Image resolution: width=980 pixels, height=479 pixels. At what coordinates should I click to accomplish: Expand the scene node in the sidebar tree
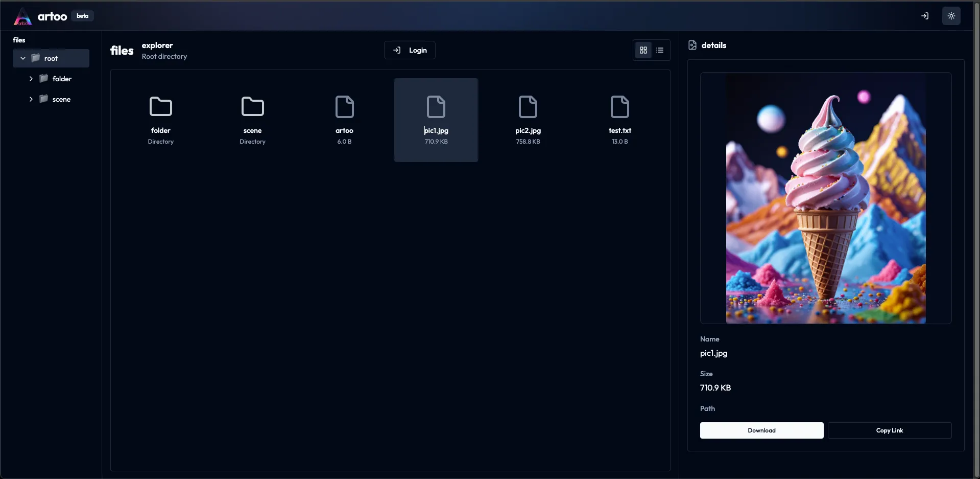click(31, 99)
